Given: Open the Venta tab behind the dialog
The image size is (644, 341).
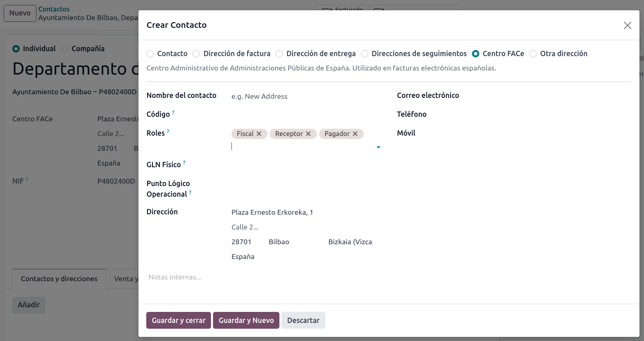Looking at the screenshot, I should click(127, 279).
